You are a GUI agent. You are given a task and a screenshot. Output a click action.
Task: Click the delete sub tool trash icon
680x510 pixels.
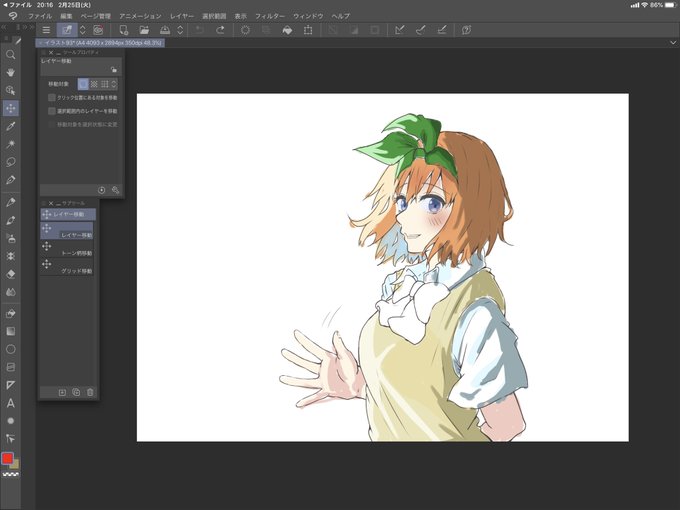tap(90, 392)
